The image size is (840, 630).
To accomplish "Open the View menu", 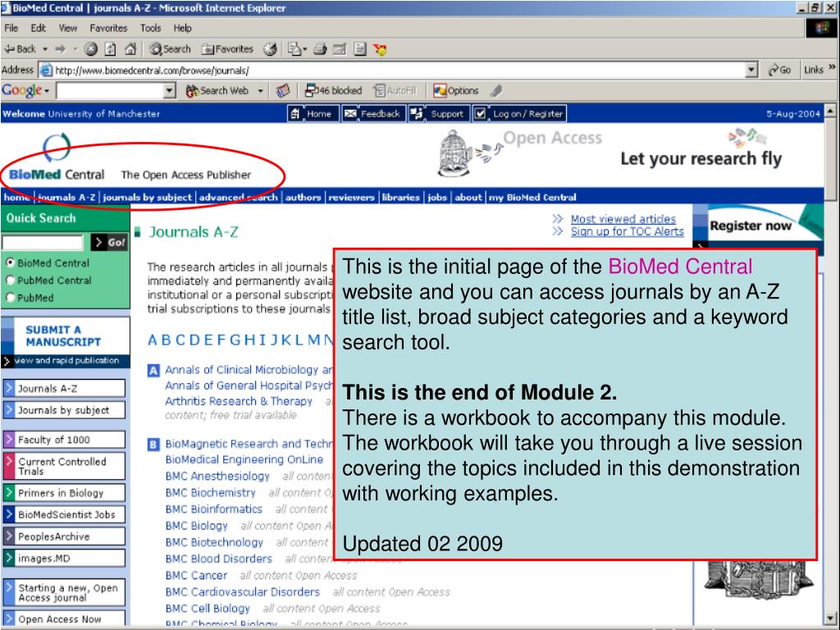I will [x=67, y=29].
